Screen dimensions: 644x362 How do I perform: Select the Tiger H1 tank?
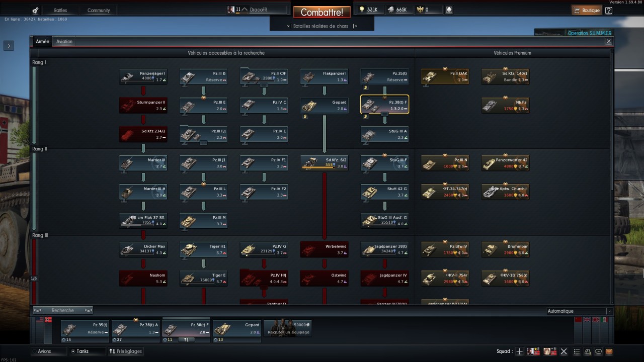(204, 249)
